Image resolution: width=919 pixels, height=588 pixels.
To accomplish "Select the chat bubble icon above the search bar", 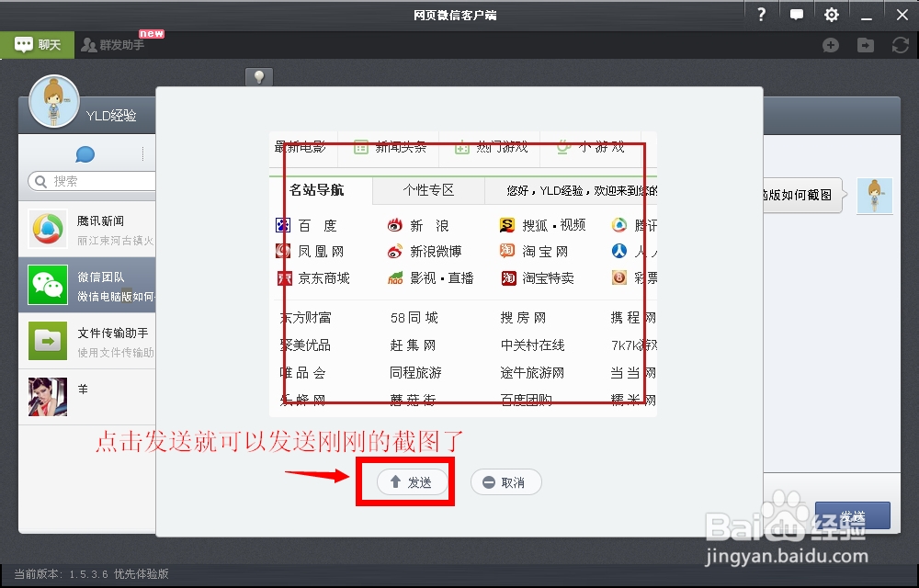I will [x=85, y=153].
